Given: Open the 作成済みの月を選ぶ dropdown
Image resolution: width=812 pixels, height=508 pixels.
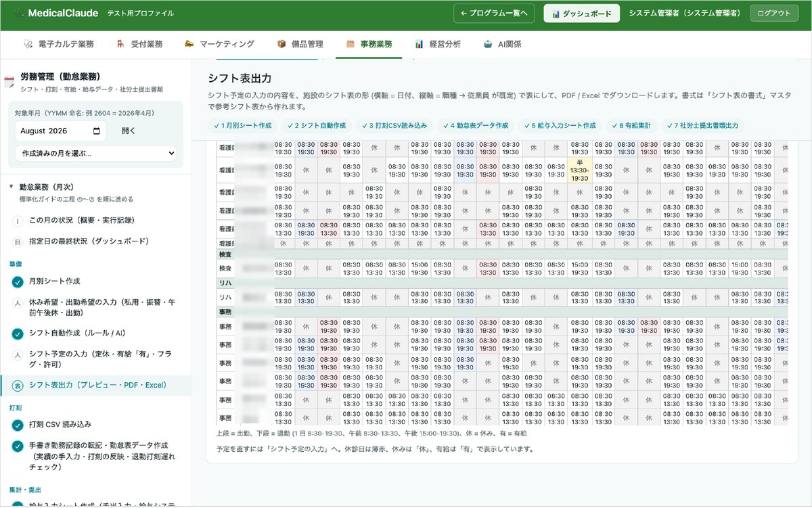Looking at the screenshot, I should tap(95, 154).
